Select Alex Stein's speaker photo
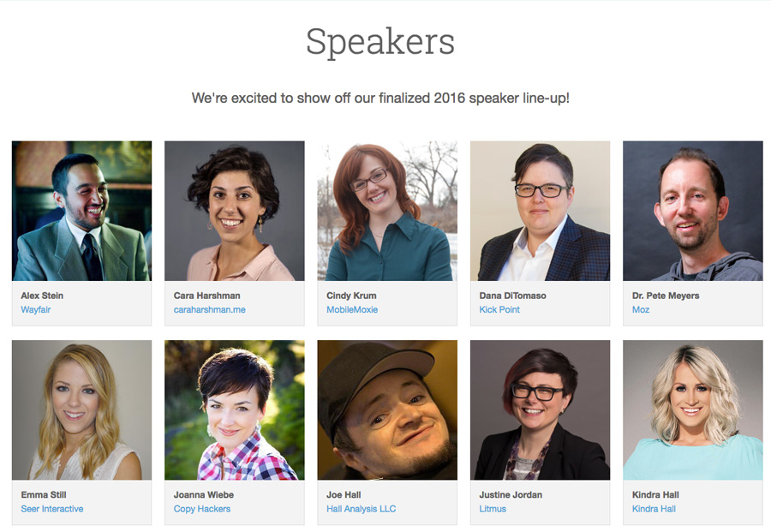Viewport: 771px width, 532px height. (81, 211)
